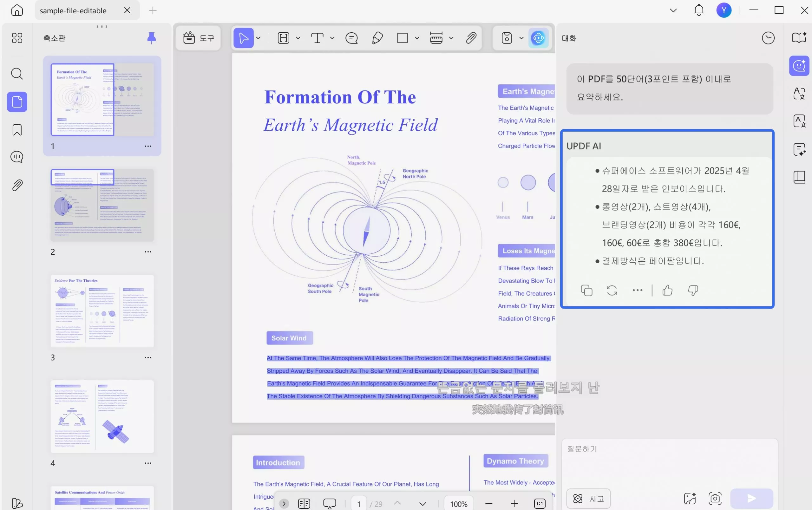Select page 2 thumbnail
812x510 pixels.
pos(102,205)
